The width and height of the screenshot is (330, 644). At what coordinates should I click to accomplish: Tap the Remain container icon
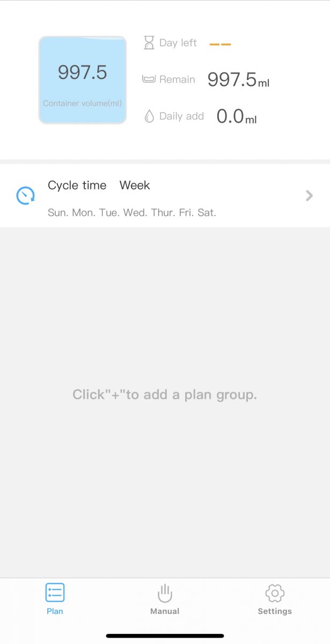[x=149, y=79]
